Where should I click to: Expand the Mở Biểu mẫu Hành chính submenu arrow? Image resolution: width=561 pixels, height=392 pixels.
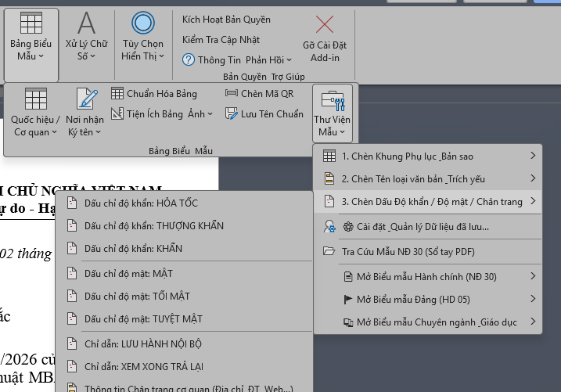(533, 276)
